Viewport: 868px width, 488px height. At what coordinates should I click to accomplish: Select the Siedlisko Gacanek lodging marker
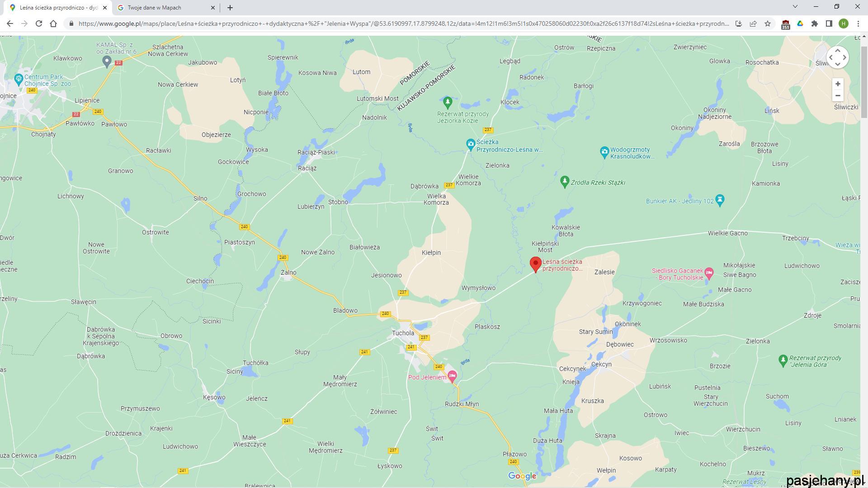tap(709, 273)
